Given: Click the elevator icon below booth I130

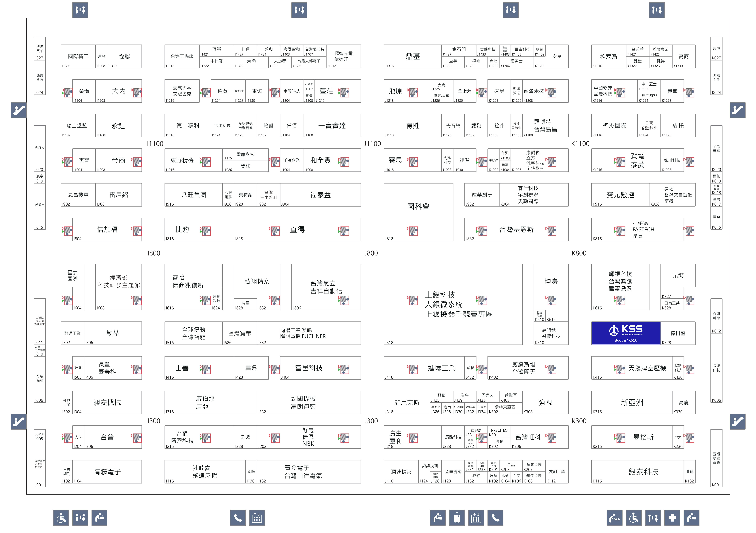Looking at the screenshot, I should click(257, 518).
